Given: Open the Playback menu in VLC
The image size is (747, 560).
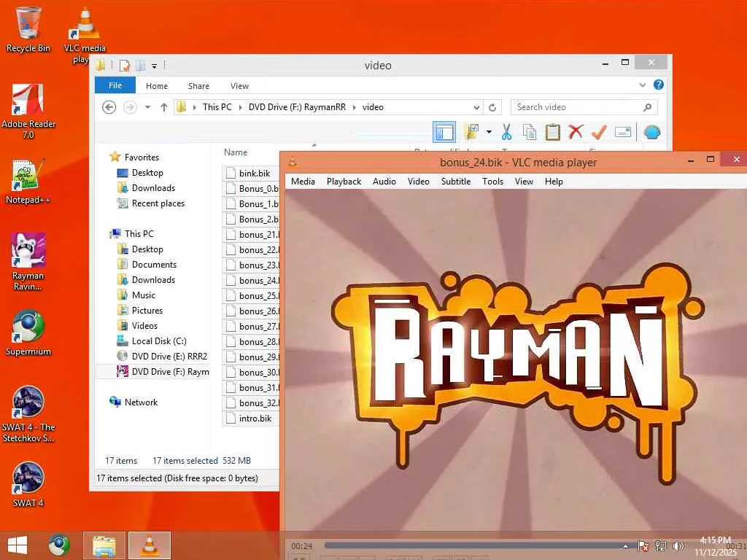Looking at the screenshot, I should 344,182.
